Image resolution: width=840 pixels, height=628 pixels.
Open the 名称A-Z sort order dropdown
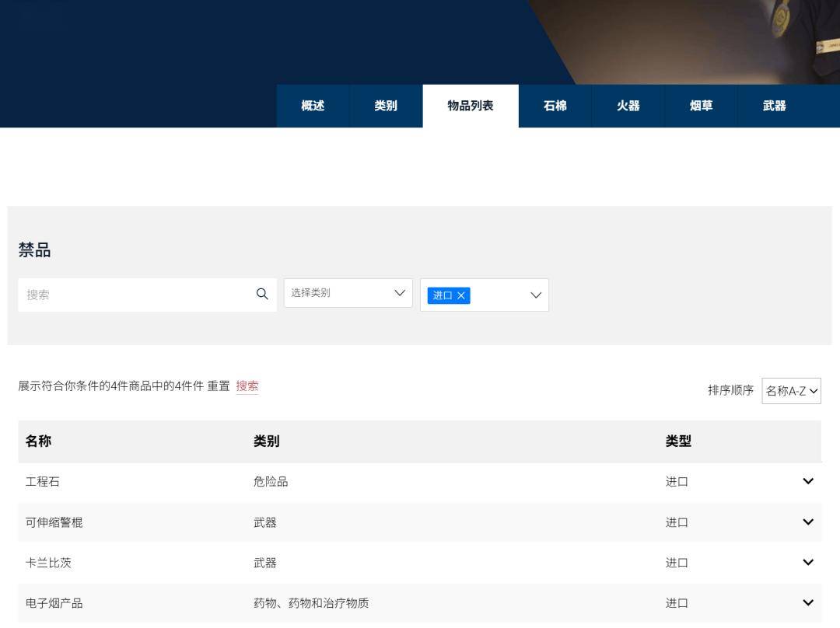click(x=791, y=391)
